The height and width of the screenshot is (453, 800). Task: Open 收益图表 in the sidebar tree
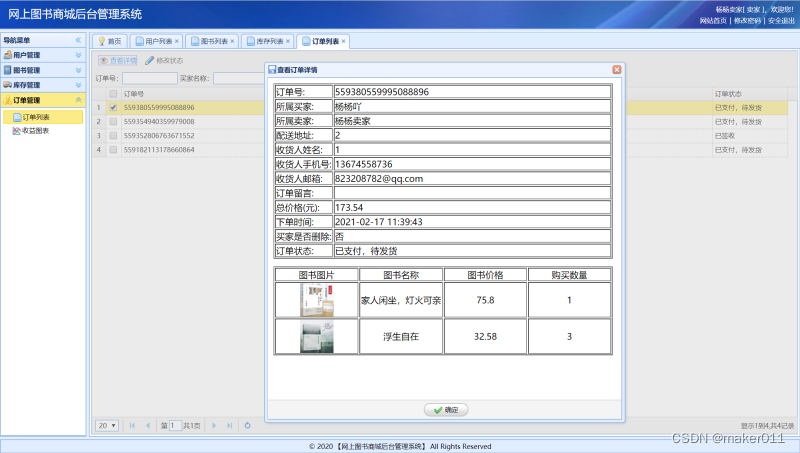(35, 130)
